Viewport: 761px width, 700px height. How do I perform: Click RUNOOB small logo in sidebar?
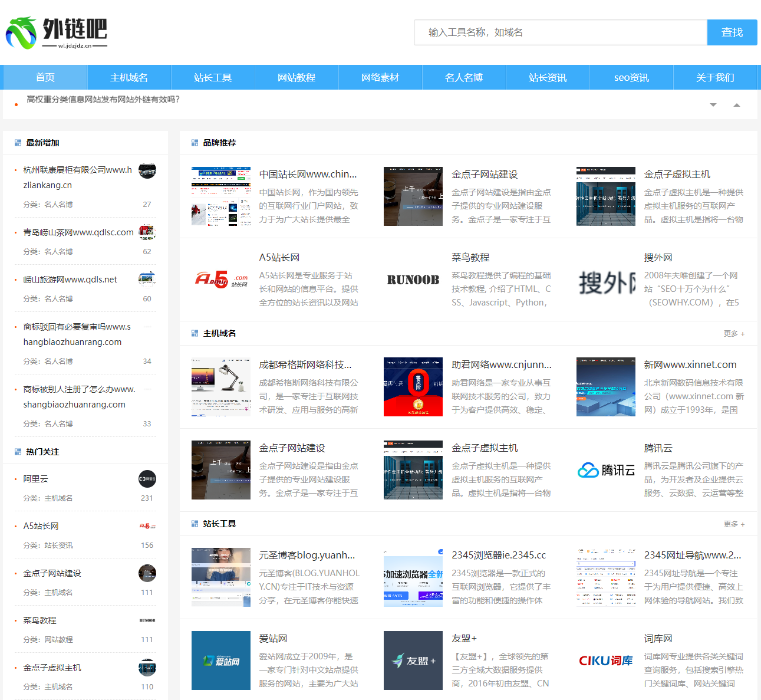click(147, 620)
